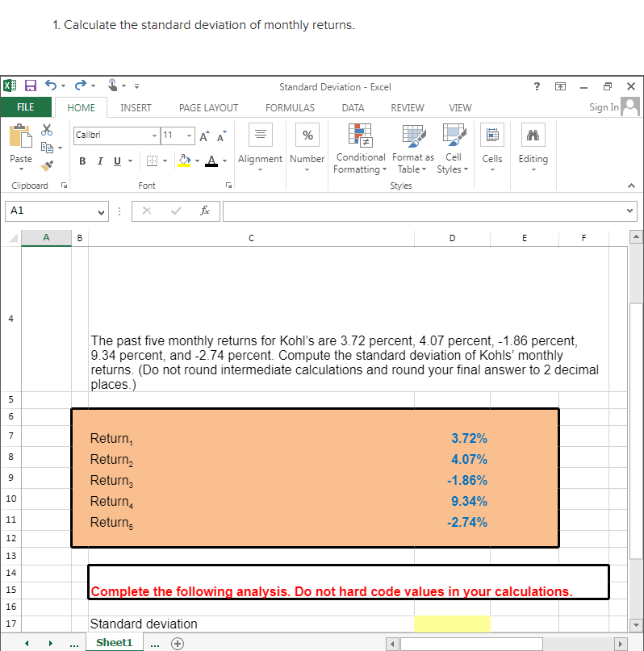Click the Borders icon
The image size is (644, 651).
tap(152, 161)
